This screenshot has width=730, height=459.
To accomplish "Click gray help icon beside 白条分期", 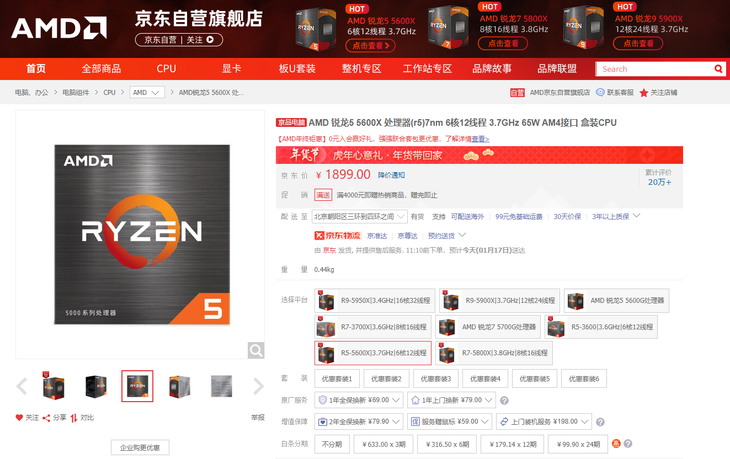I will click(628, 444).
